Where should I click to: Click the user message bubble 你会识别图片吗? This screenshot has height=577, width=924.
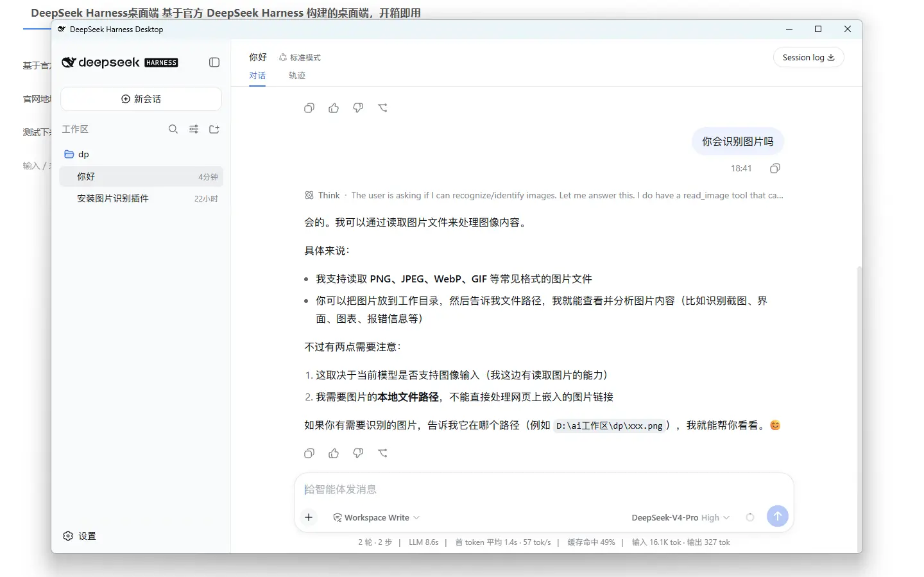click(738, 141)
